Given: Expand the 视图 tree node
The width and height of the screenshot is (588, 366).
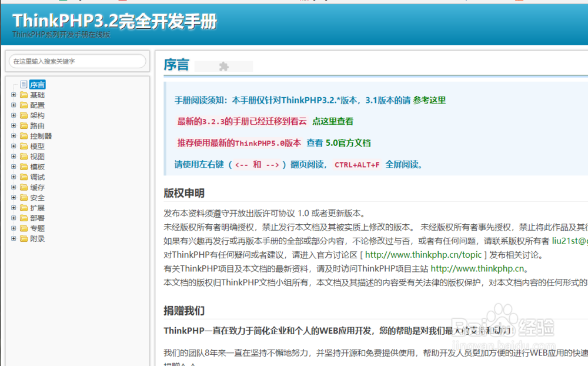Looking at the screenshot, I should pos(14,156).
